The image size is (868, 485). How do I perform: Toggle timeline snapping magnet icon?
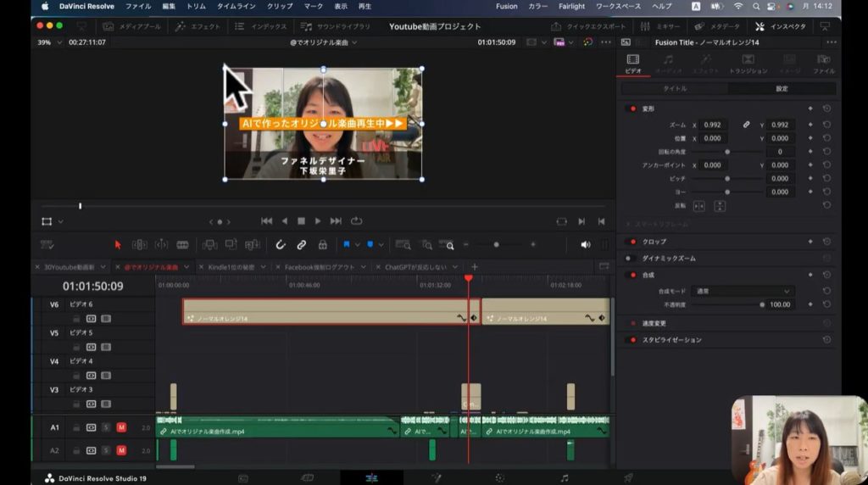click(281, 245)
